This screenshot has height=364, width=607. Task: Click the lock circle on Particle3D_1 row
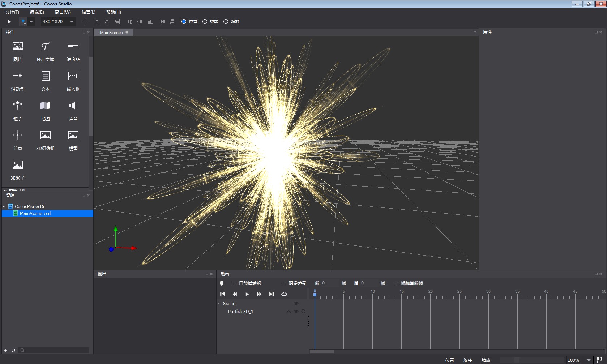tap(303, 311)
